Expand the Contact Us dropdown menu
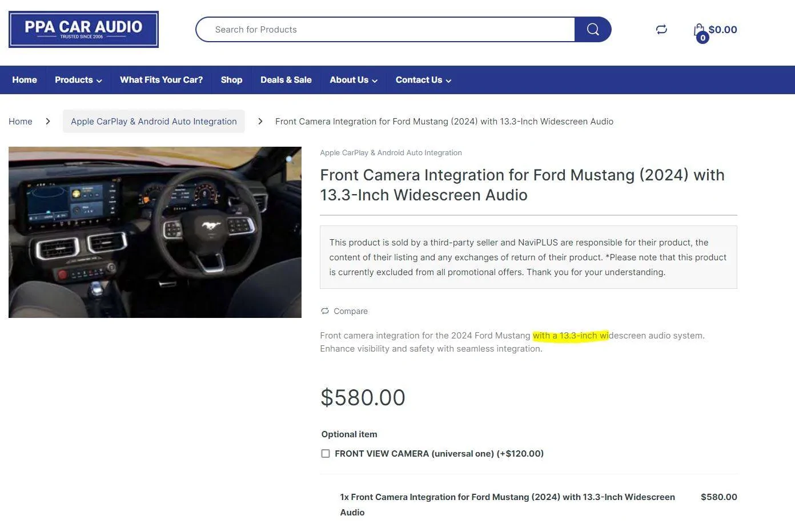Viewport: 795px width, 532px height. pos(423,80)
